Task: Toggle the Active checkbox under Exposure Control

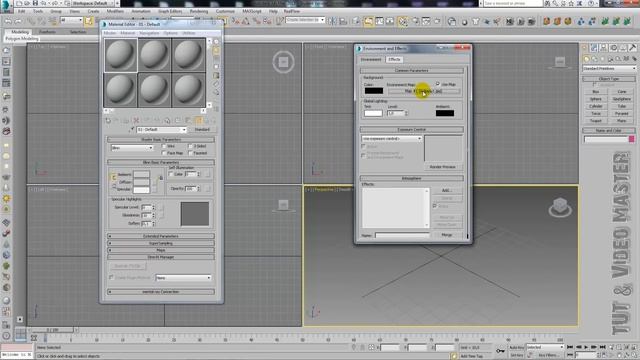Action: click(x=363, y=146)
